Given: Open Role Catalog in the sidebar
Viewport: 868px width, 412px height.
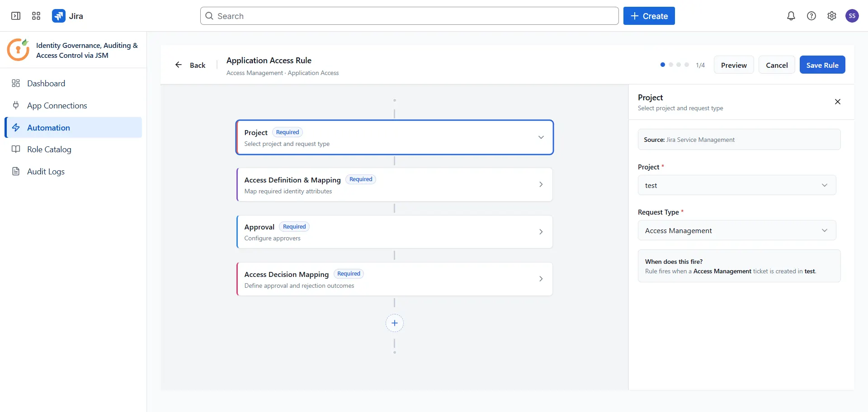Looking at the screenshot, I should coord(73,149).
